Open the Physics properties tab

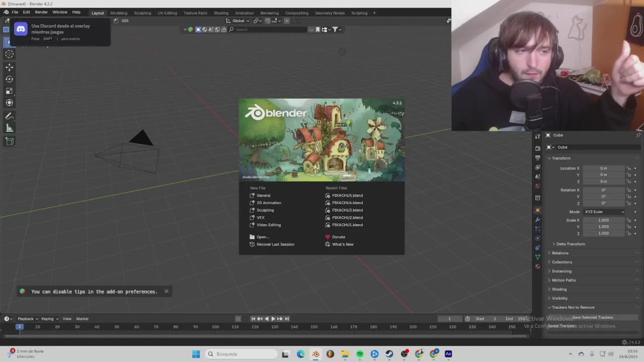click(x=537, y=238)
